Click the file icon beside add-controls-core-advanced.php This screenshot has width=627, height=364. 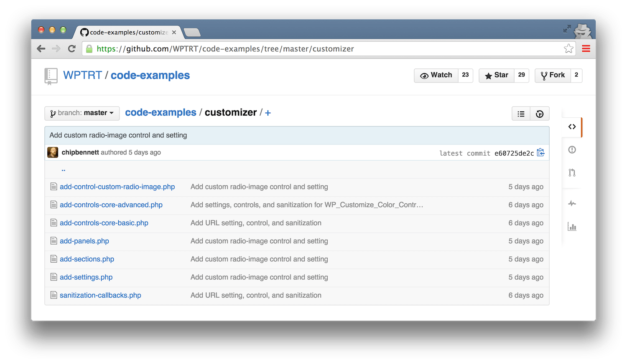pos(54,205)
